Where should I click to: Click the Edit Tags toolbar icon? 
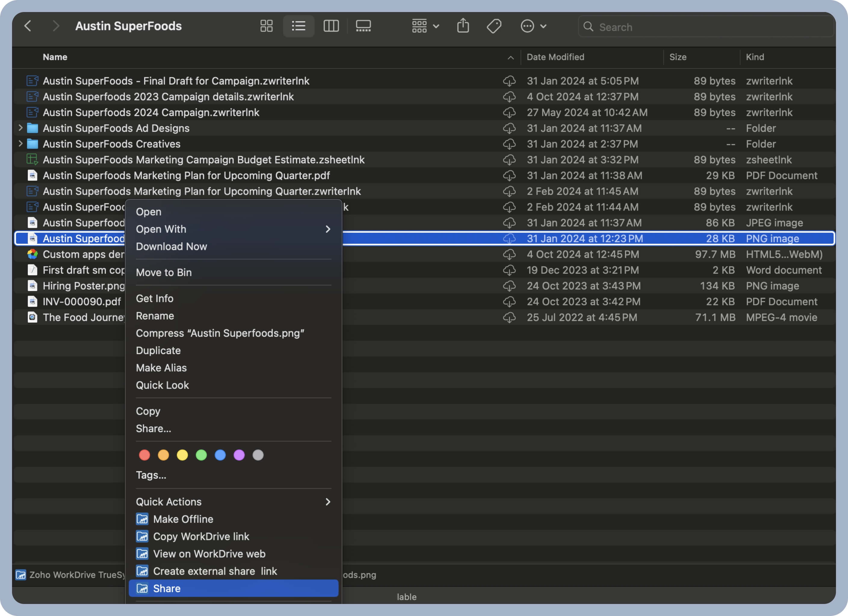tap(494, 26)
